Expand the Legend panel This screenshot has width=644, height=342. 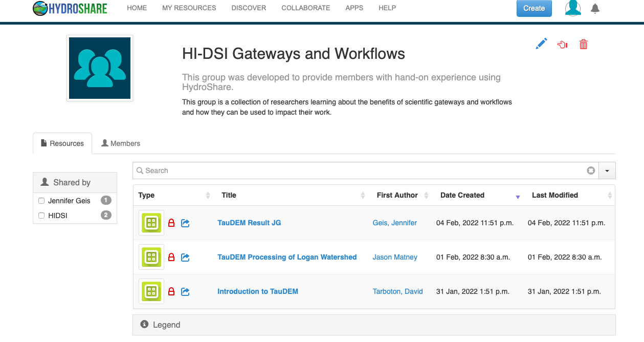click(x=374, y=325)
